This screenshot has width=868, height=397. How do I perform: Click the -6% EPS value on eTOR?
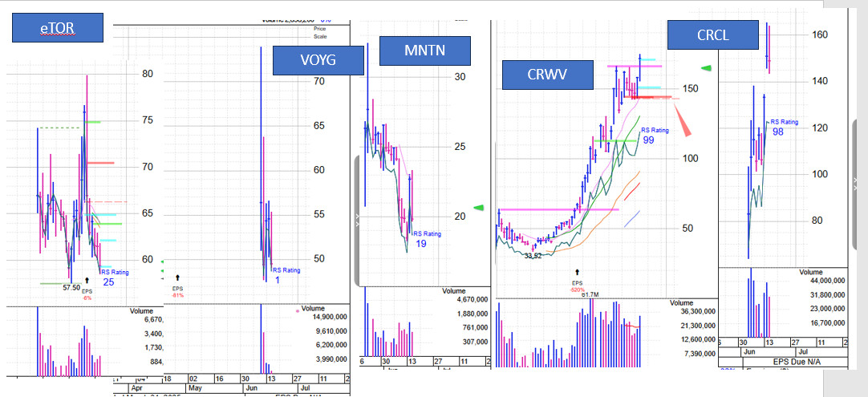pos(87,298)
